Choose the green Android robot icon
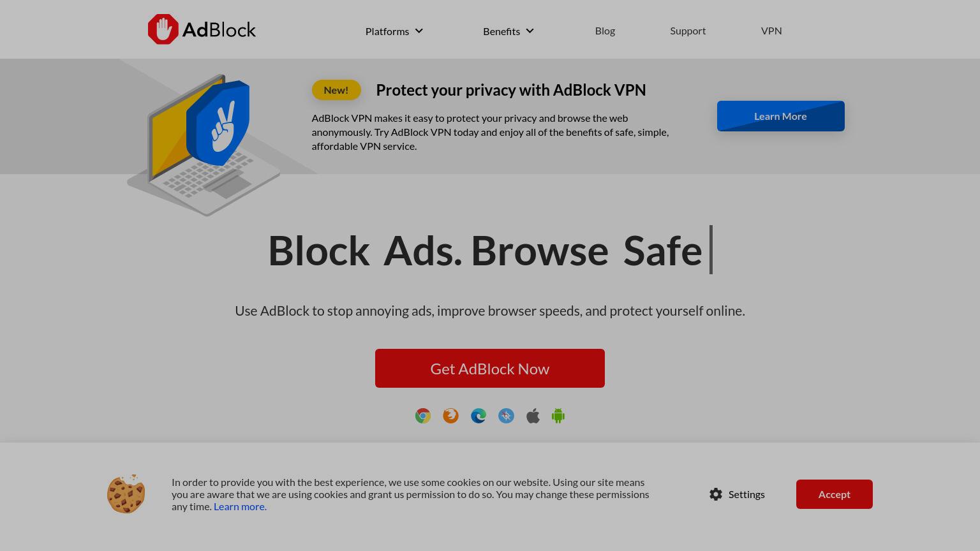The height and width of the screenshot is (551, 980). pyautogui.click(x=558, y=416)
